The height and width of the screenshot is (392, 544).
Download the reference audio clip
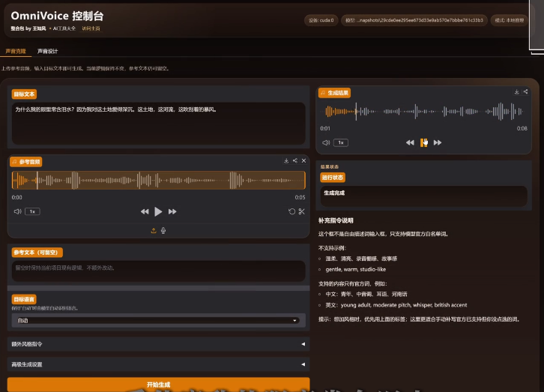click(286, 160)
